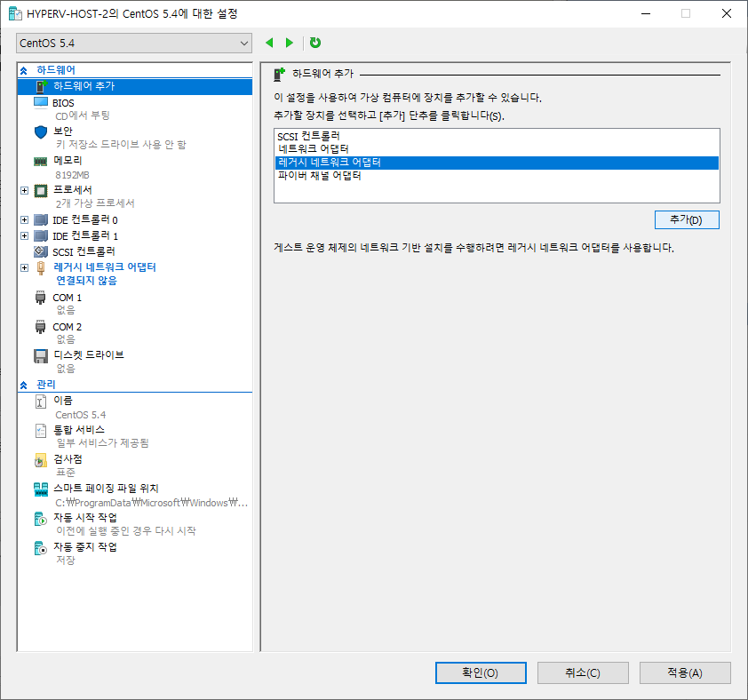Click the green back arrow icon
This screenshot has width=748, height=700.
coord(269,43)
